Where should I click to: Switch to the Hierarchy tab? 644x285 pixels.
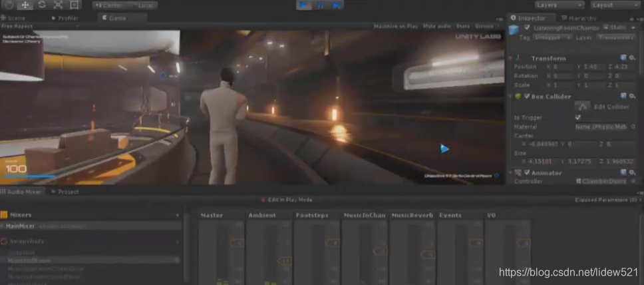click(x=579, y=18)
